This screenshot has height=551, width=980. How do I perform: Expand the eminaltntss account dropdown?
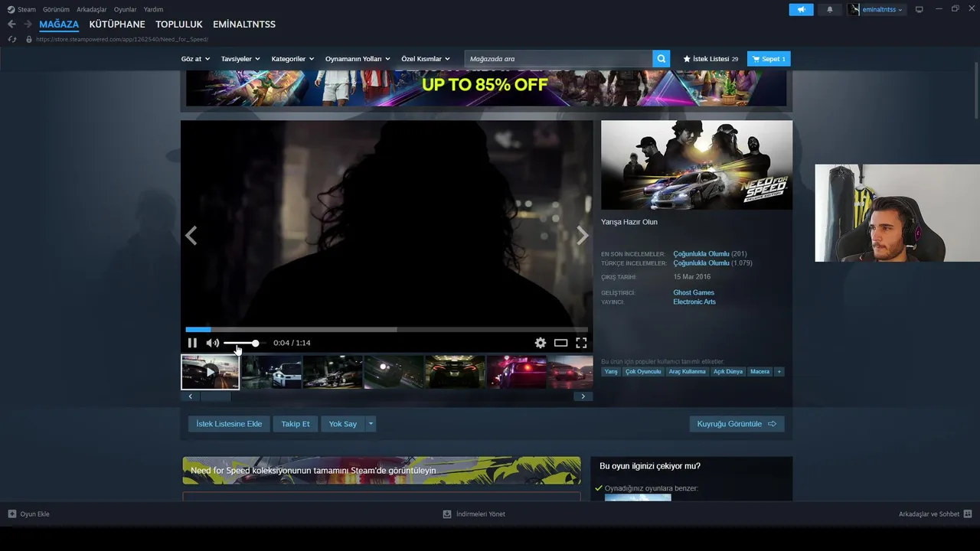tap(877, 9)
